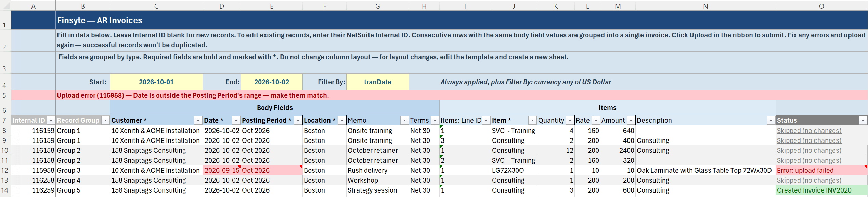The image size is (868, 197).
Task: Select row 13 Internal ID 116258
Action: click(33, 180)
